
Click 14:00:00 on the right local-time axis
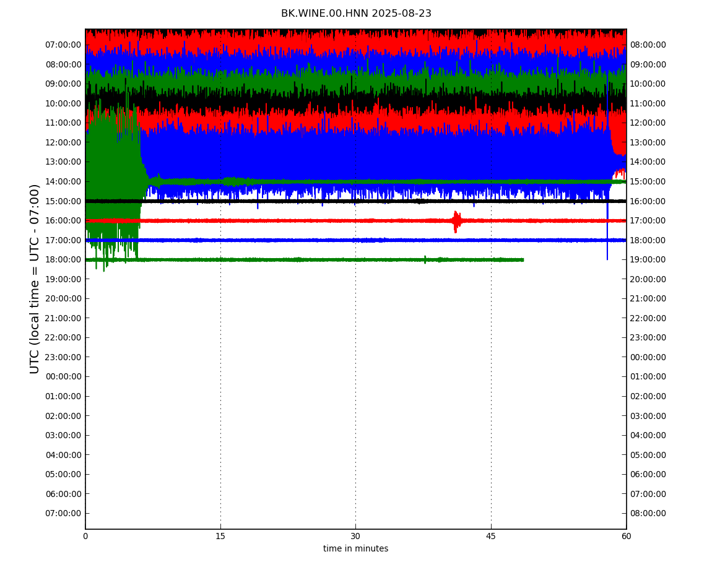tap(648, 162)
